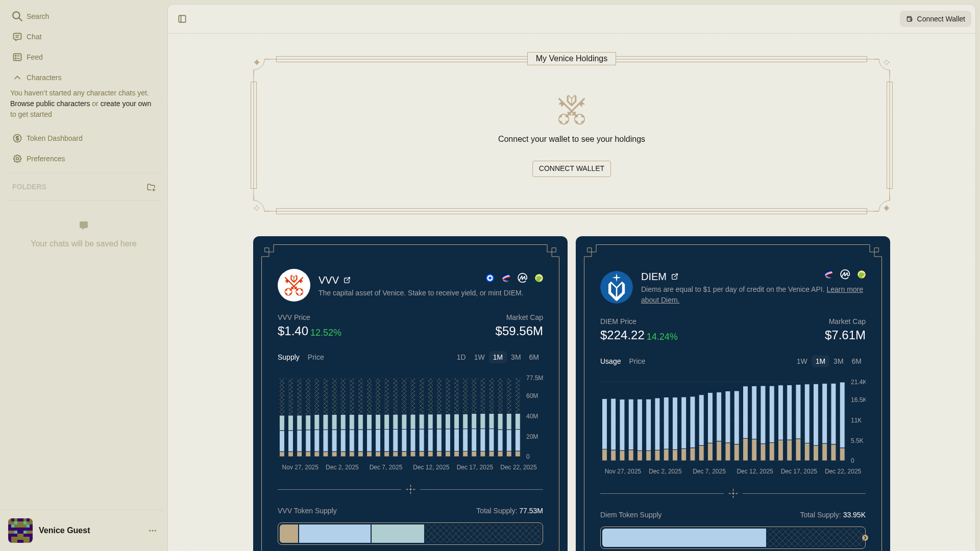
Task: Select the Usage tab on DIEM chart
Action: [610, 361]
